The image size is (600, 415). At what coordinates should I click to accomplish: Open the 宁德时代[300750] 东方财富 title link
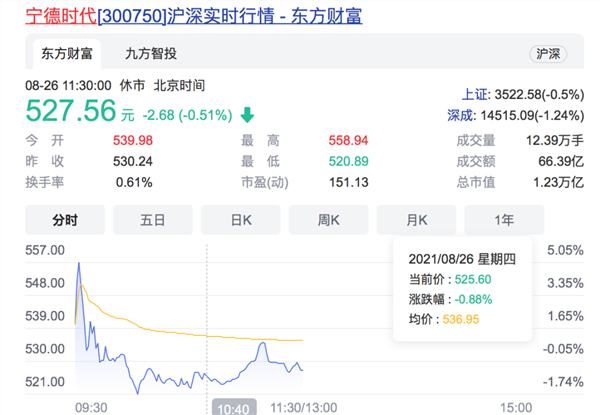(194, 16)
